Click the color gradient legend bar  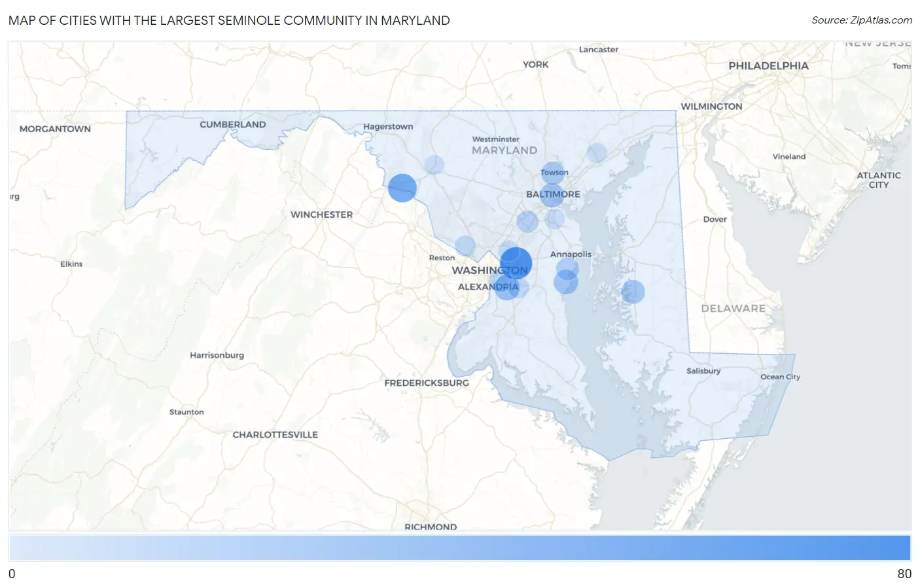pos(459,548)
